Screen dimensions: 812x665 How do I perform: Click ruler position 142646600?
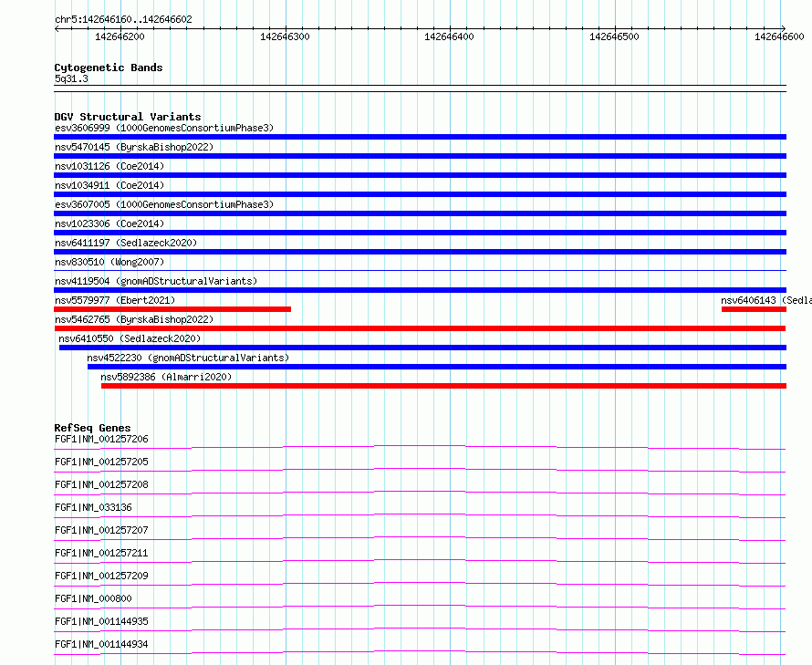(779, 36)
